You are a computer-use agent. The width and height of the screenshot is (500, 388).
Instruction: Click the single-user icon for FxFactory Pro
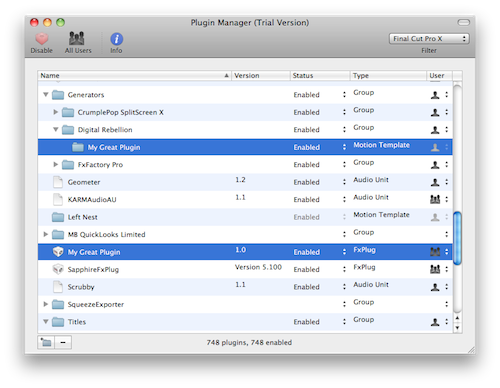click(435, 165)
